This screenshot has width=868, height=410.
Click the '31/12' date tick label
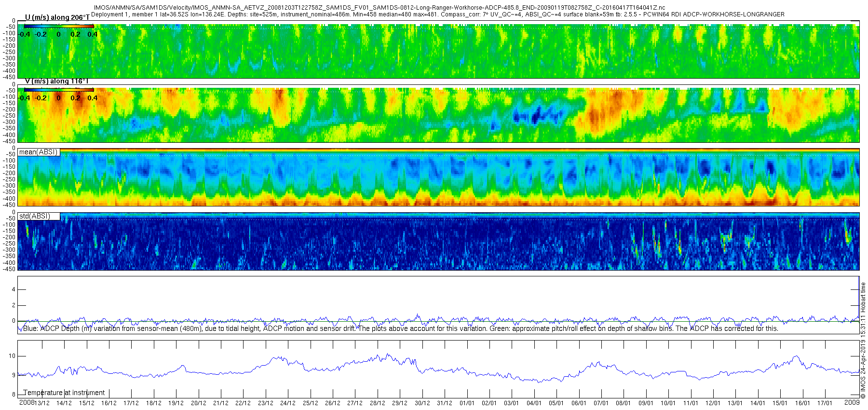pos(445,403)
